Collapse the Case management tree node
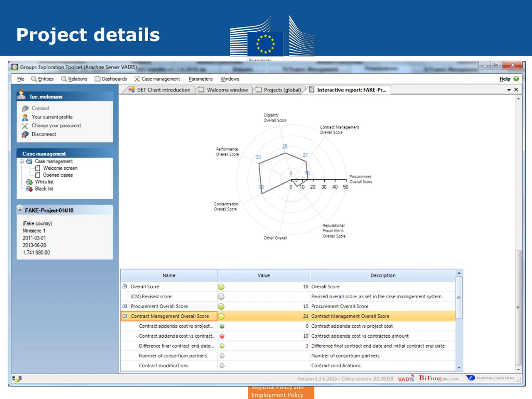532x399 pixels. [22, 161]
